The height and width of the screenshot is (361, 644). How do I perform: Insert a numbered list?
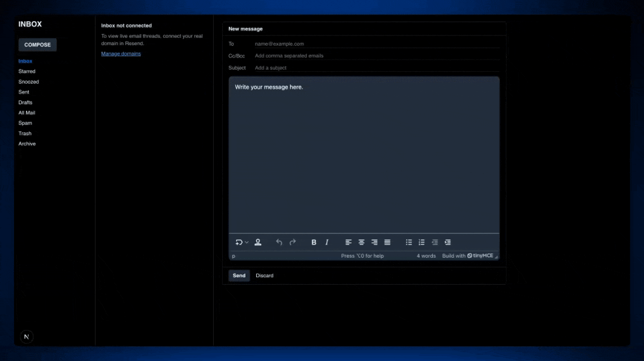coord(421,242)
